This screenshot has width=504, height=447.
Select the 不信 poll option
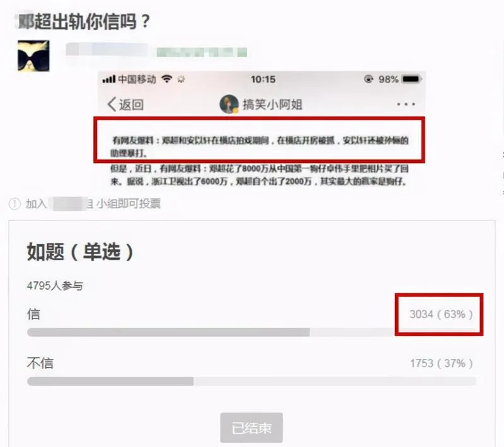(x=40, y=363)
